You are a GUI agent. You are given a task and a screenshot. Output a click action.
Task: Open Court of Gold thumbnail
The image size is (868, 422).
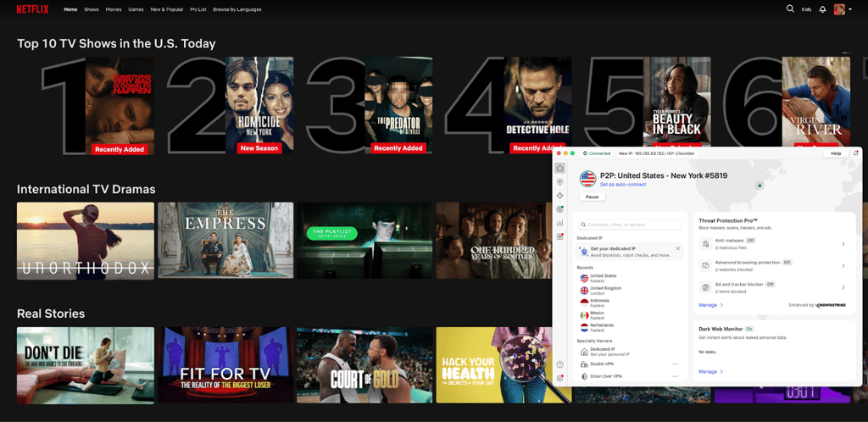click(x=364, y=365)
